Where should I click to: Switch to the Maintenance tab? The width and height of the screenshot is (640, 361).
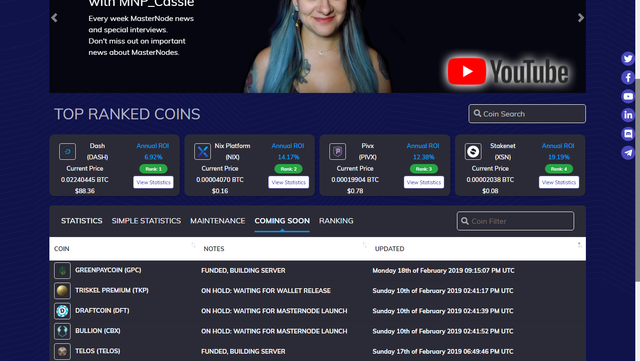pos(218,221)
